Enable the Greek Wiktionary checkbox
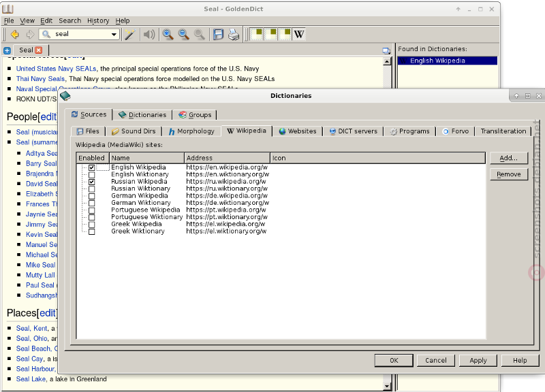 coord(92,231)
